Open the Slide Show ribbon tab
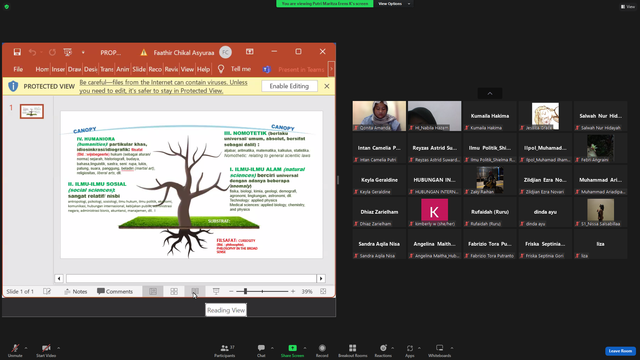Screen dimensions: 640x360 click(139, 69)
